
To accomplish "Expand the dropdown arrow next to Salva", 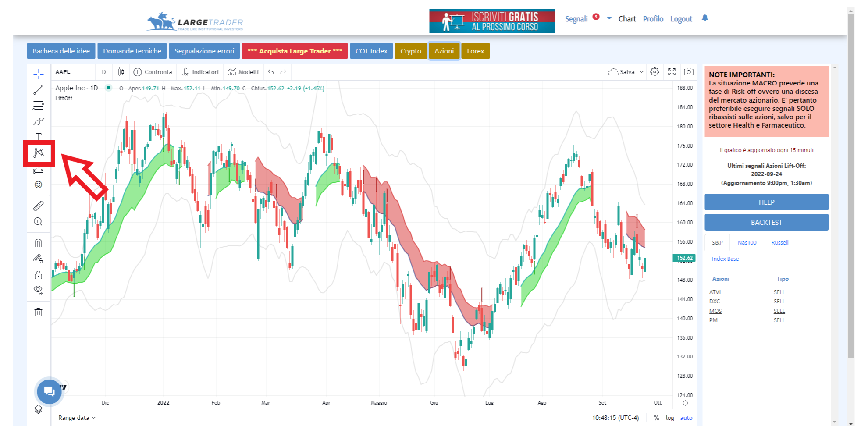I will point(641,72).
